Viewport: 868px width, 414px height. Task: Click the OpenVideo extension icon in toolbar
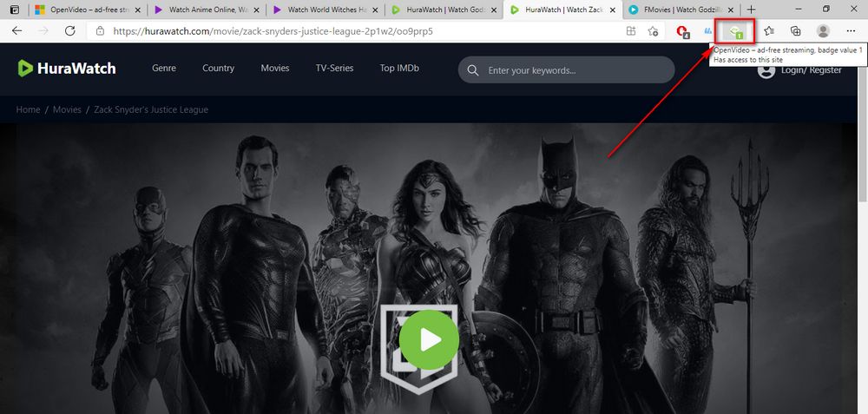734,31
